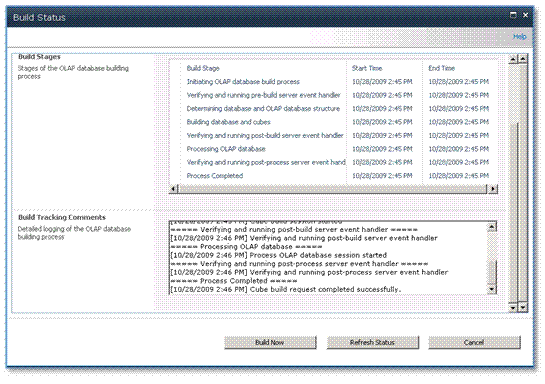The width and height of the screenshot is (545, 384).
Task: Click the right arrow of stages horizontal scrollbar
Action: coord(493,189)
